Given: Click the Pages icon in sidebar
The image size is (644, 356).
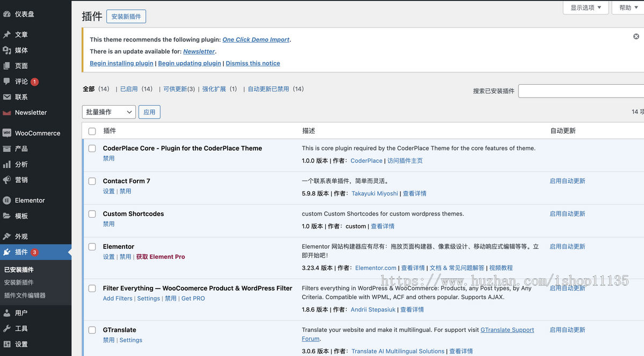Looking at the screenshot, I should (7, 65).
